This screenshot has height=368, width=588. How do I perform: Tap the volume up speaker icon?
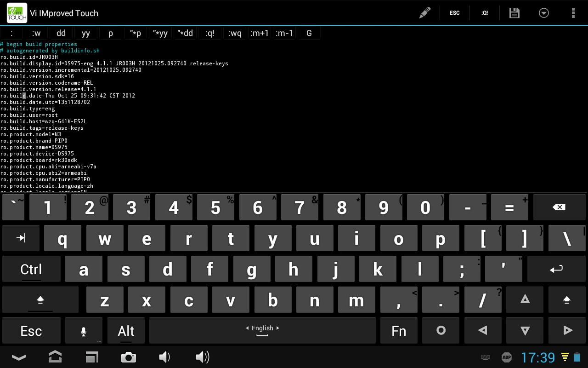click(x=203, y=357)
